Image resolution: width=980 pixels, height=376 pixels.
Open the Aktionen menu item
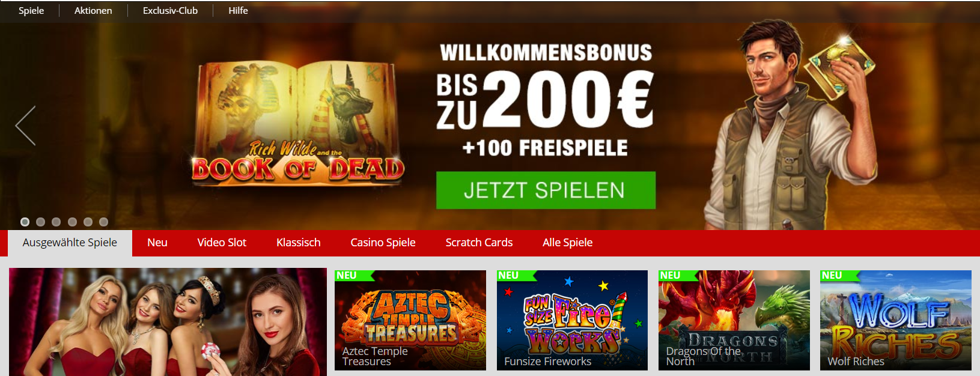point(93,10)
